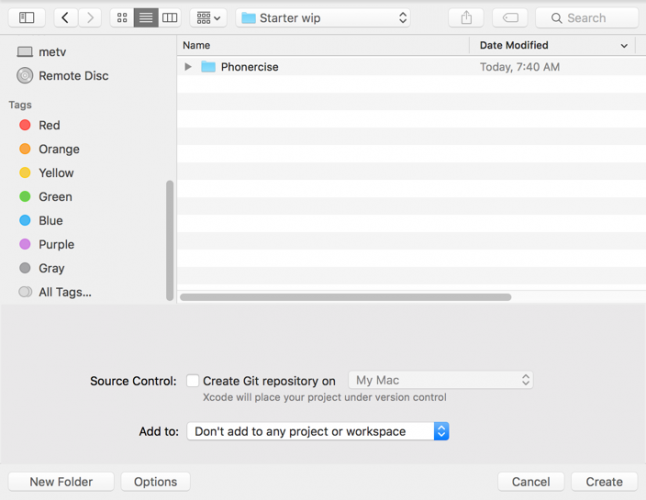Go back with the left arrow
Viewport: 646px width, 500px height.
click(x=65, y=18)
